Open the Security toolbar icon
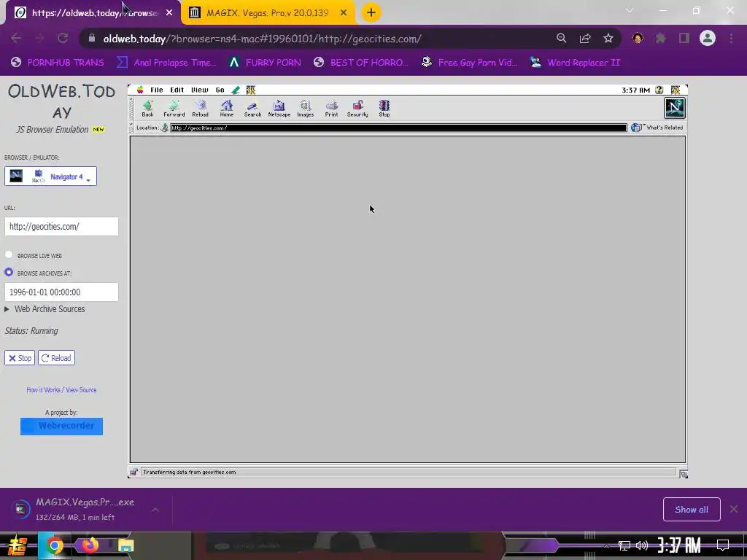747x560 pixels. [357, 108]
